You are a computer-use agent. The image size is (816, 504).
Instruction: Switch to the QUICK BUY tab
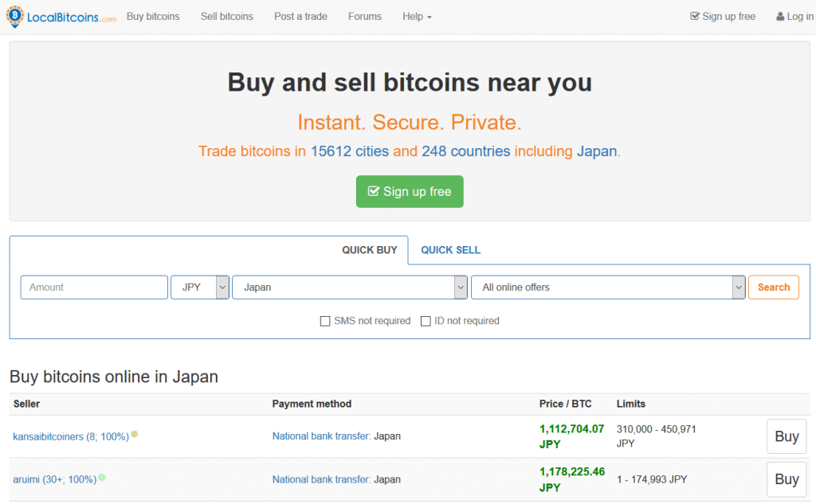coord(370,250)
